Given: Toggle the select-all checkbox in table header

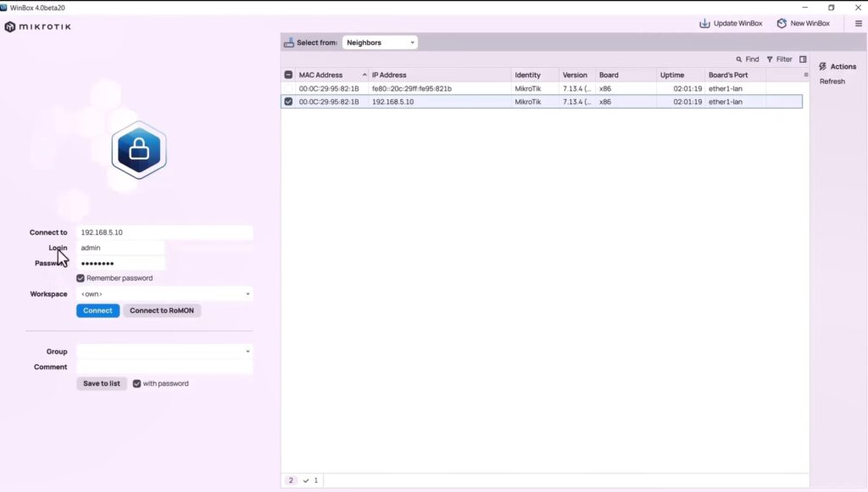Looking at the screenshot, I should click(288, 75).
